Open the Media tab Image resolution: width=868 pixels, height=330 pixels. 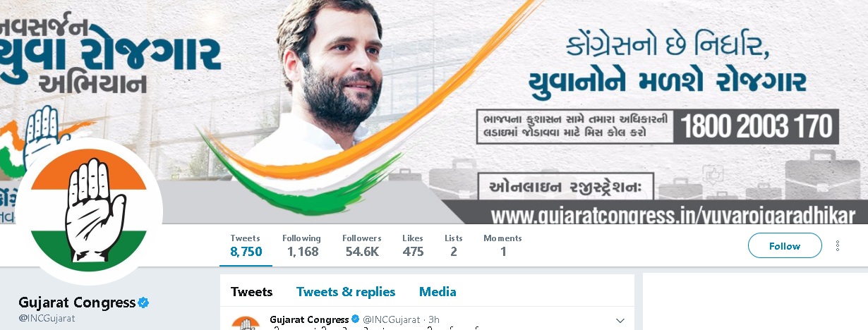(438, 291)
